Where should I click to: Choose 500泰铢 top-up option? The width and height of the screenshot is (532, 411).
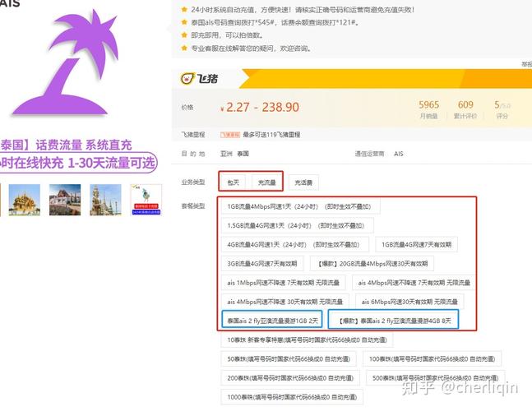coord(435,378)
